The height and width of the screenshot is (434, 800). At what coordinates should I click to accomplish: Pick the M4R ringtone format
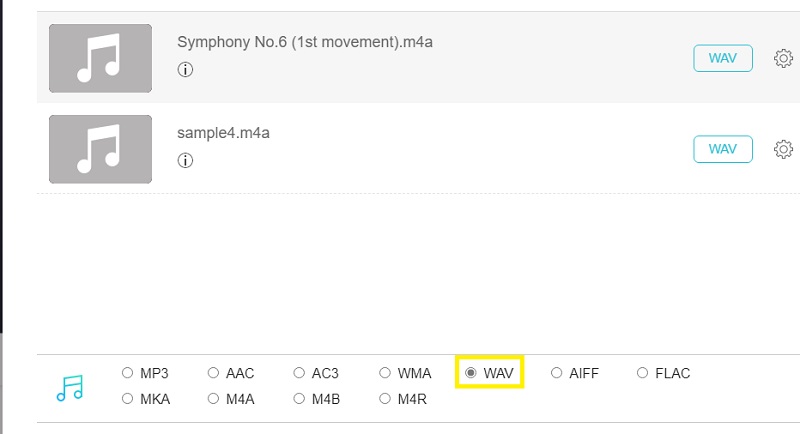[385, 399]
